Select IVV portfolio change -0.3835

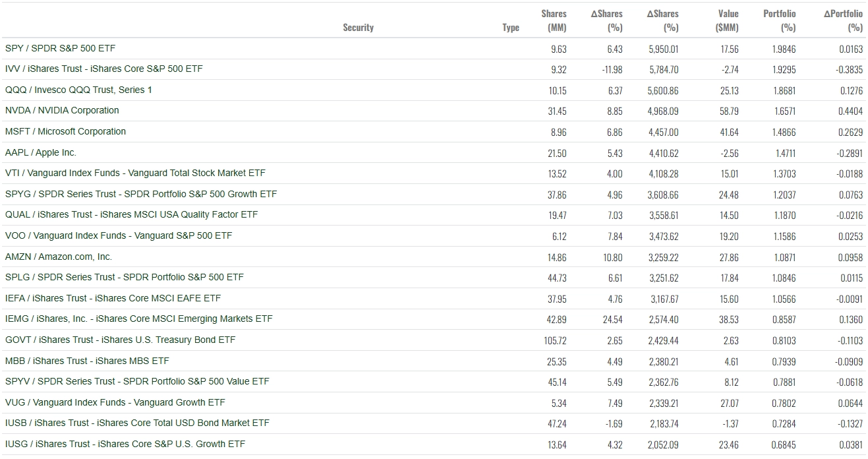click(x=849, y=69)
